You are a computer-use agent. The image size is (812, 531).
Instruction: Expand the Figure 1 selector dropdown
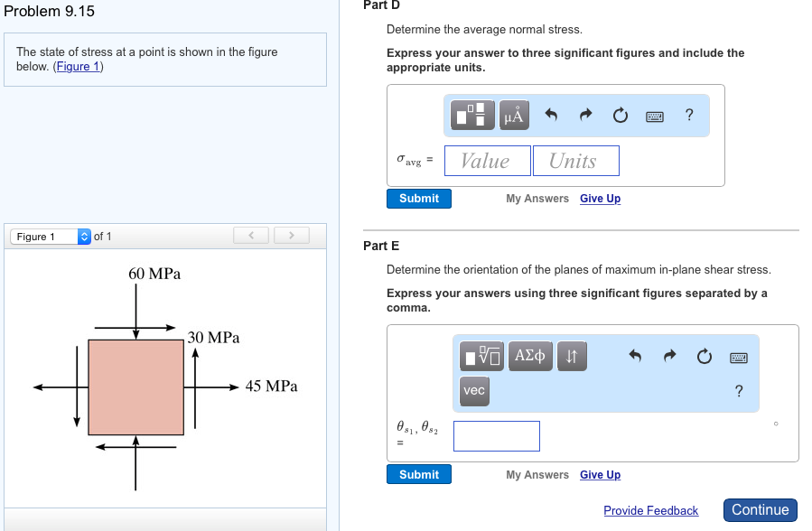51,237
